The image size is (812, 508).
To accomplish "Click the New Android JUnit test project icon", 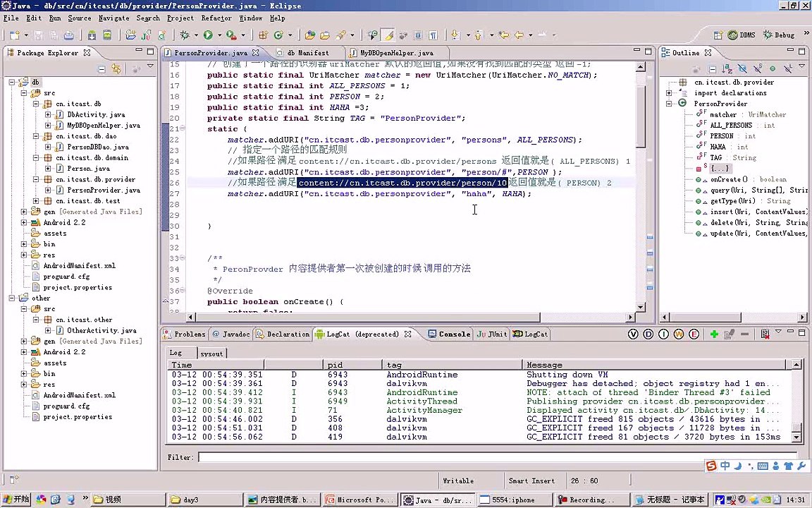I will tap(147, 35).
